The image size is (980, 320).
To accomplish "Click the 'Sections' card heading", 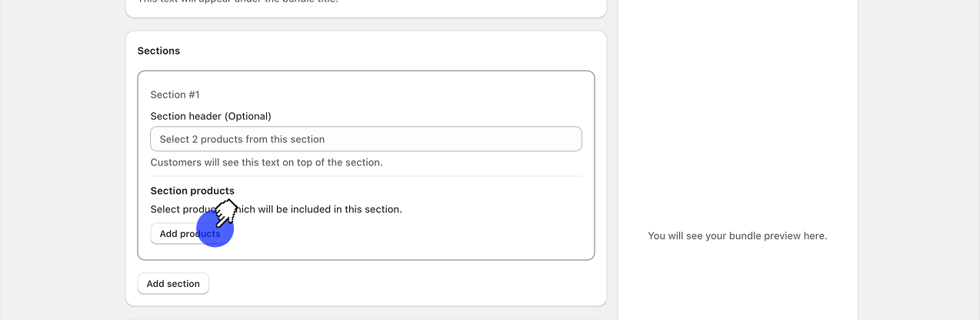I will pos(158,51).
